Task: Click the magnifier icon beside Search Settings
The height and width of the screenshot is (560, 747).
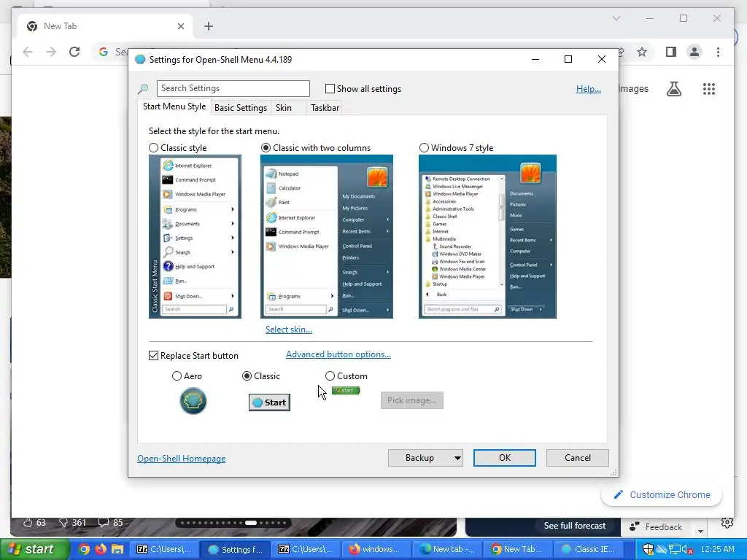Action: click(x=143, y=88)
